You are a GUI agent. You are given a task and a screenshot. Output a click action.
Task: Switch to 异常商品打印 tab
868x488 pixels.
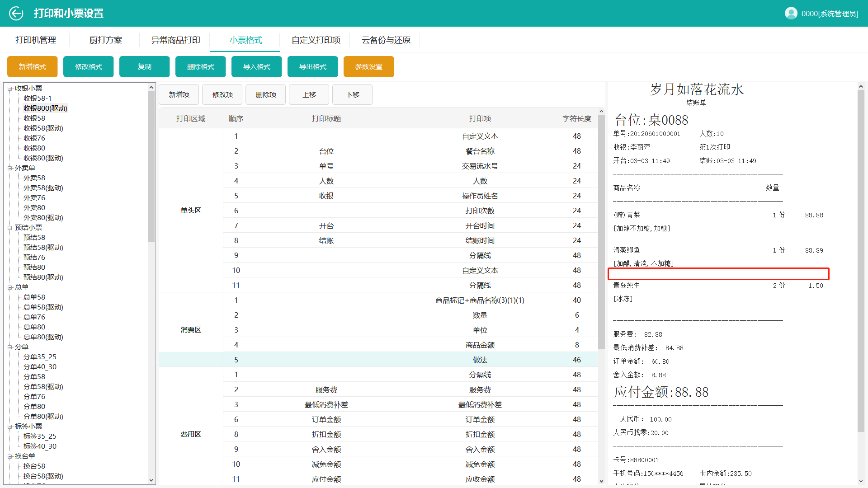pyautogui.click(x=176, y=40)
